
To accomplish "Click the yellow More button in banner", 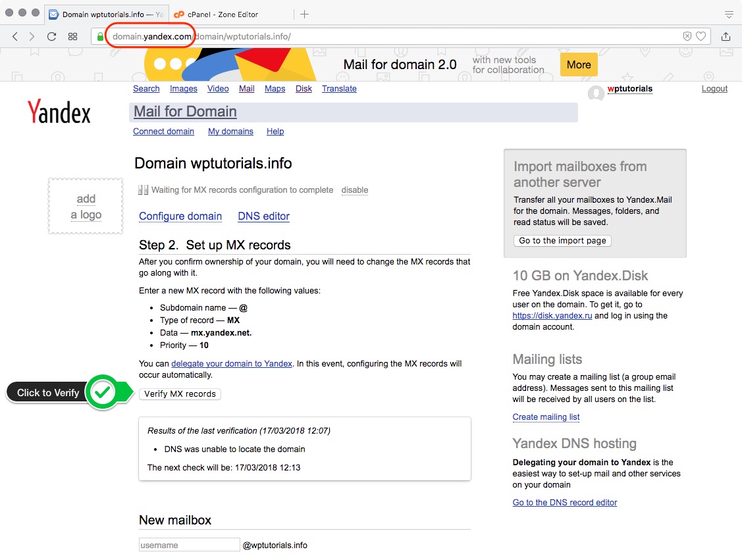I will click(579, 64).
